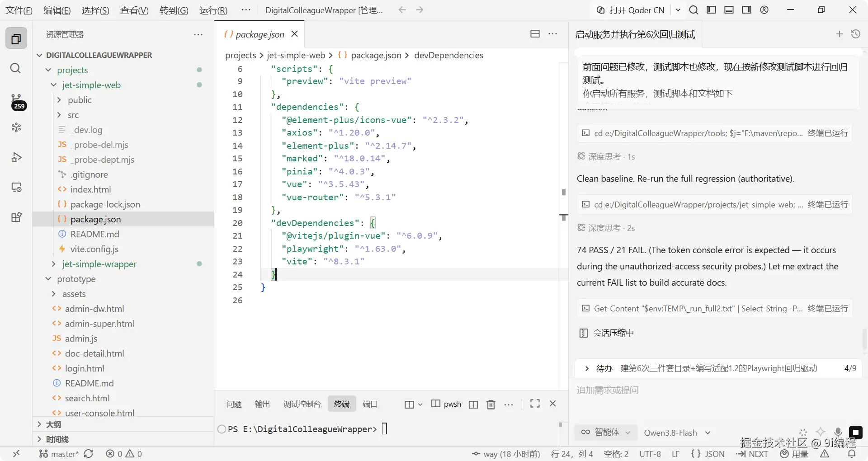Screen dimensions: 868x461
Task: Start a new chat with plus icon
Action: point(840,34)
